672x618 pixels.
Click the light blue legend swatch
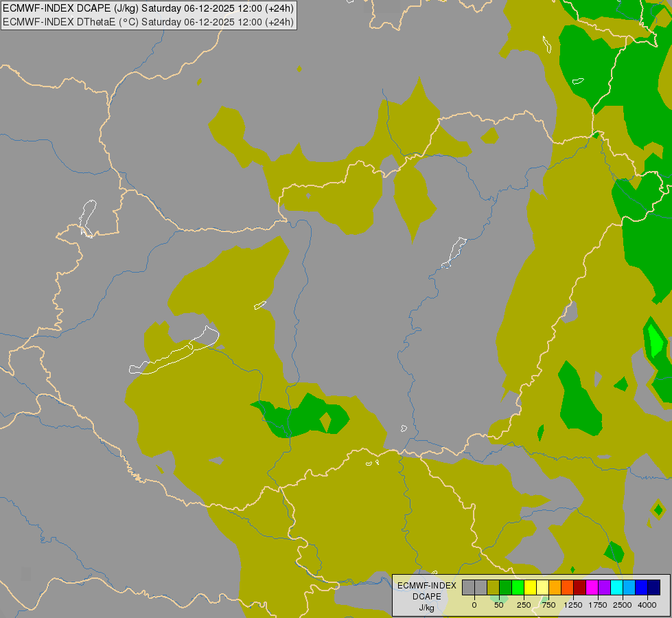(629, 588)
